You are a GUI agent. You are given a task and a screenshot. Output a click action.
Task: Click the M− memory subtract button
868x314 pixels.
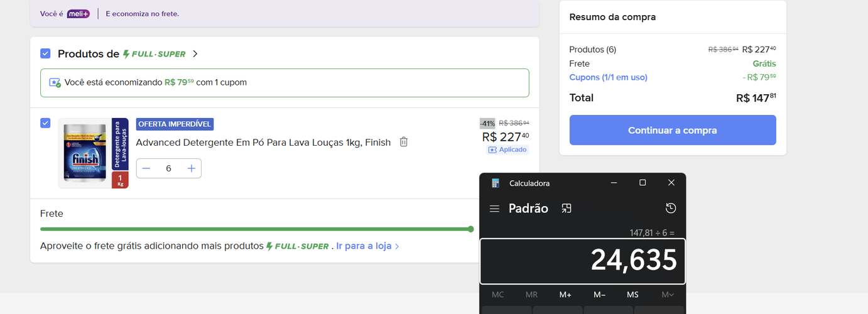coord(599,295)
